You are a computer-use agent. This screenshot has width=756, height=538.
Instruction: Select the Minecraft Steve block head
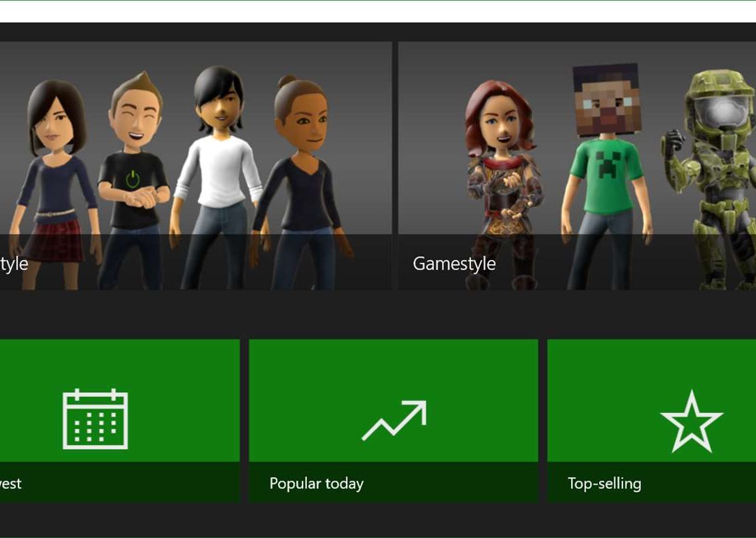606,99
